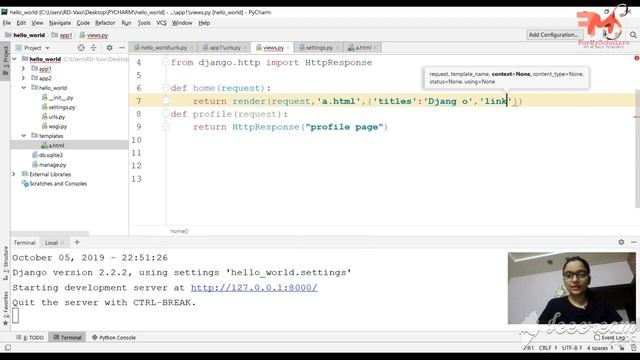Select a.html in templates folder
Image resolution: width=640 pixels, height=360 pixels.
tap(52, 145)
